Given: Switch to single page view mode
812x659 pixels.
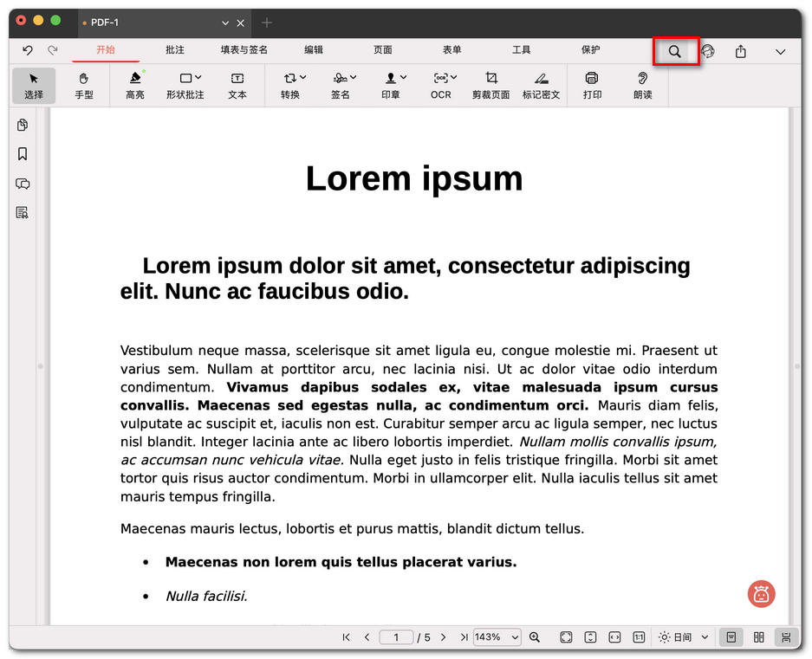Looking at the screenshot, I should click(x=731, y=637).
